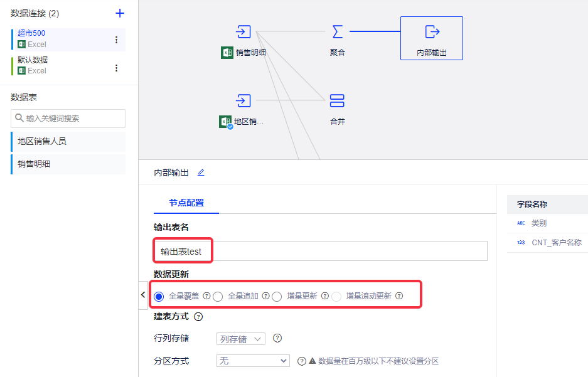
Task: Open the 行列存储 dropdown
Action: pos(241,339)
